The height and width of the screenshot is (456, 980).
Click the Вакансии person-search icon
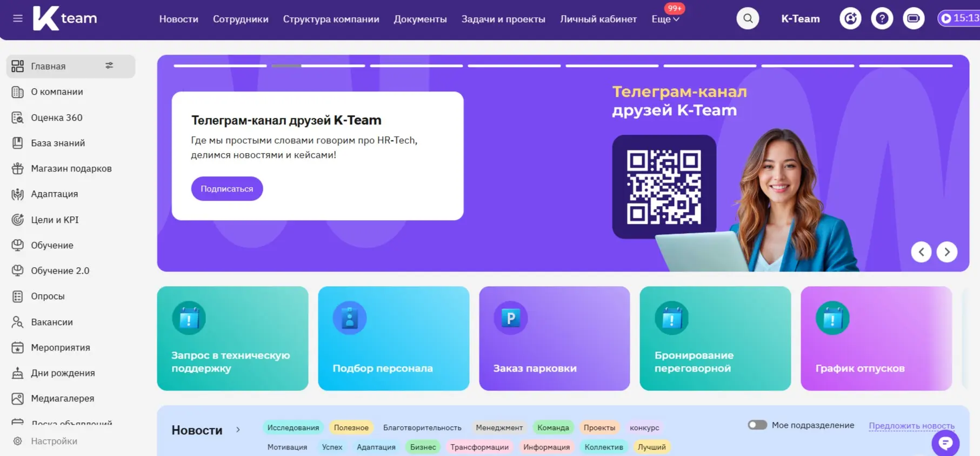(x=18, y=322)
